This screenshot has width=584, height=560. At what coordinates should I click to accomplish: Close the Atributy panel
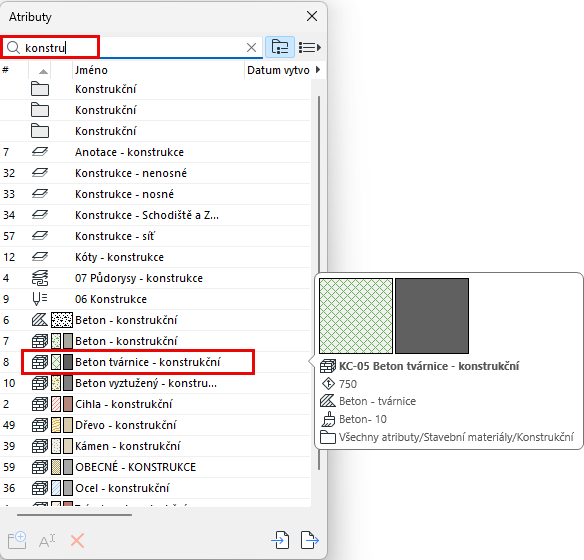tap(312, 16)
